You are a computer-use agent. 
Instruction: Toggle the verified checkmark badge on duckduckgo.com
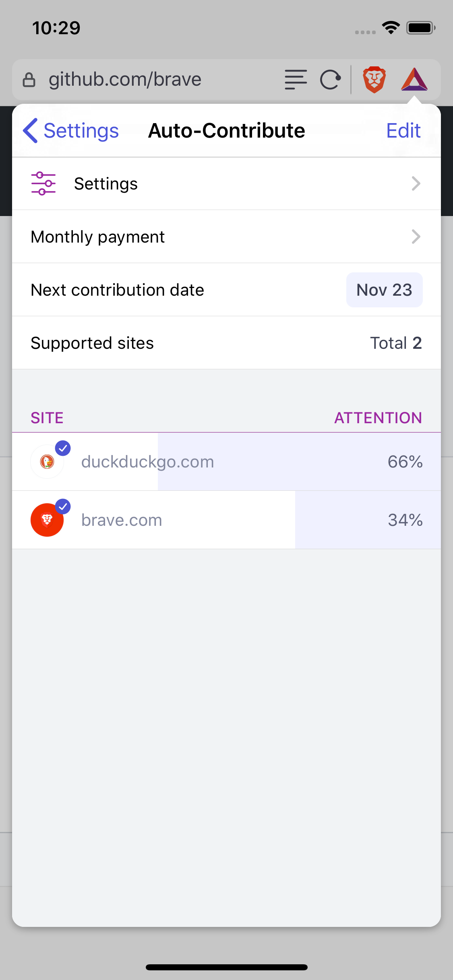63,448
